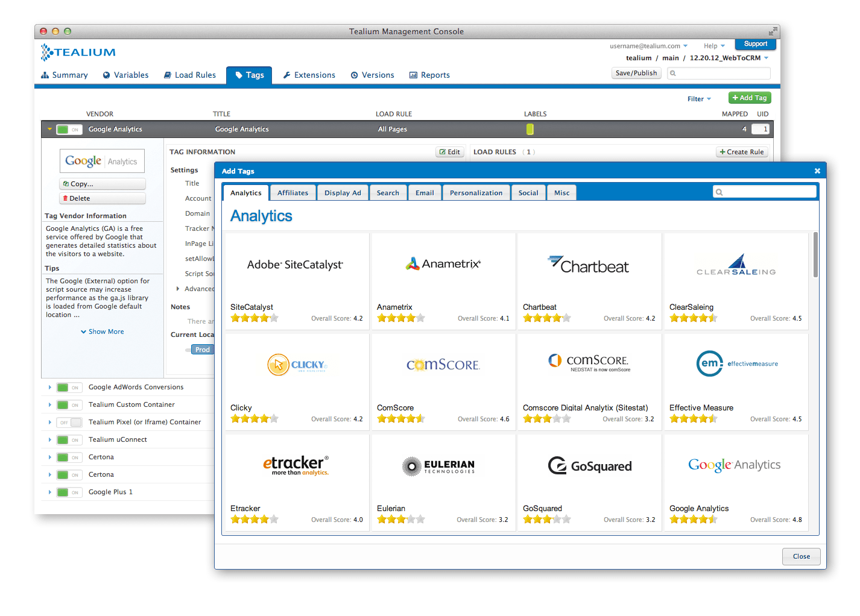
Task: Click the green label swatch for Google Analytics
Action: pos(530,129)
